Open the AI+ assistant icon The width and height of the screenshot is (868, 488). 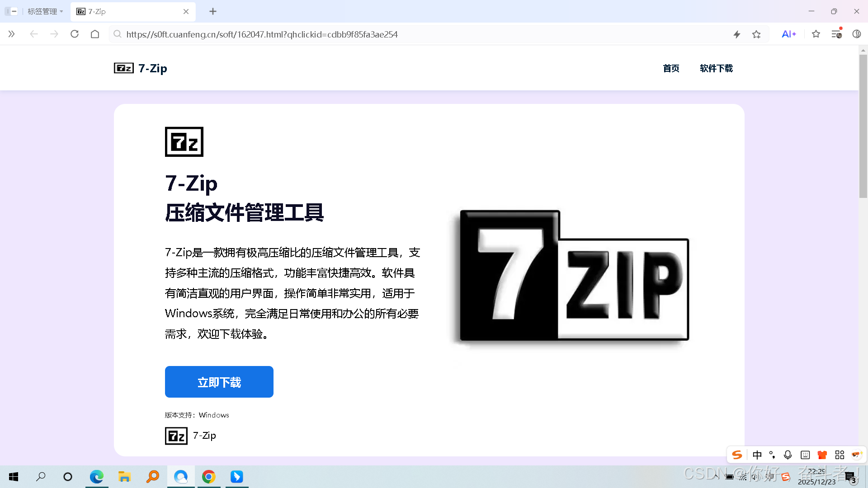[x=788, y=34]
